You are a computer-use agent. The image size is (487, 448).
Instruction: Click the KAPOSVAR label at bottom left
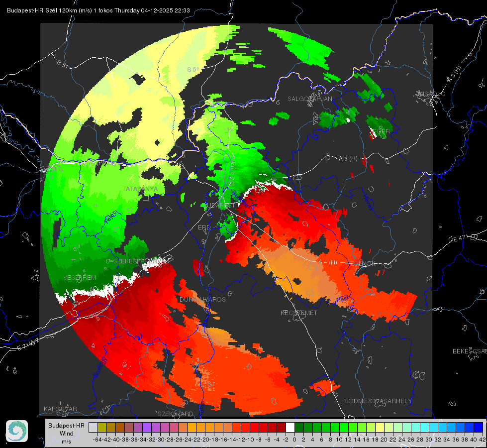tap(60, 409)
